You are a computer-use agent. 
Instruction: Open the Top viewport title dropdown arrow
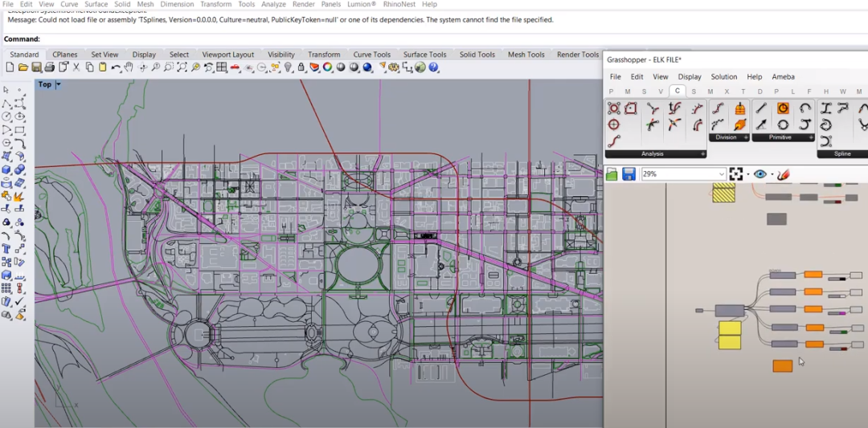click(59, 84)
